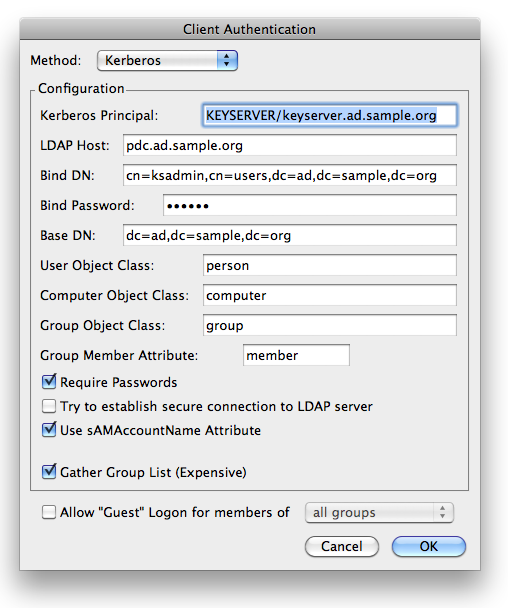Click the "Kerberos Principal:" label
The width and height of the screenshot is (508, 608).
click(99, 116)
